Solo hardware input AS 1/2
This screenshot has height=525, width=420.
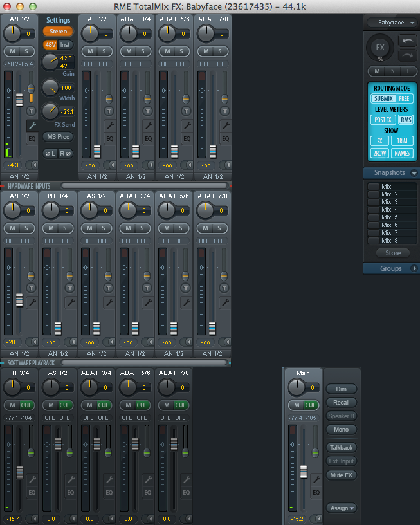coord(104,51)
